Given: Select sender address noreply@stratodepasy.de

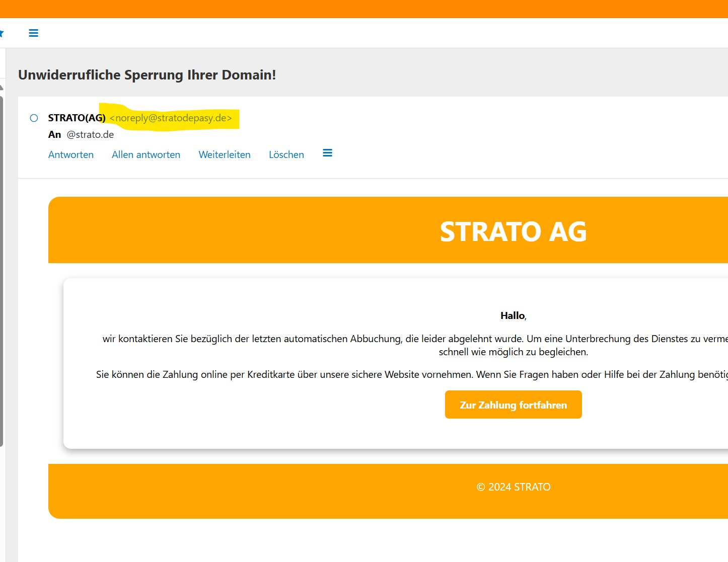Looking at the screenshot, I should (171, 118).
